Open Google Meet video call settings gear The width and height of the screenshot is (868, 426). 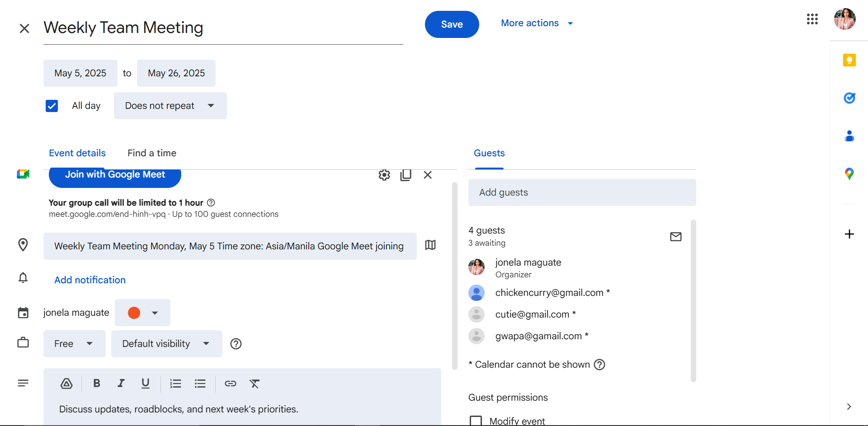click(x=384, y=175)
